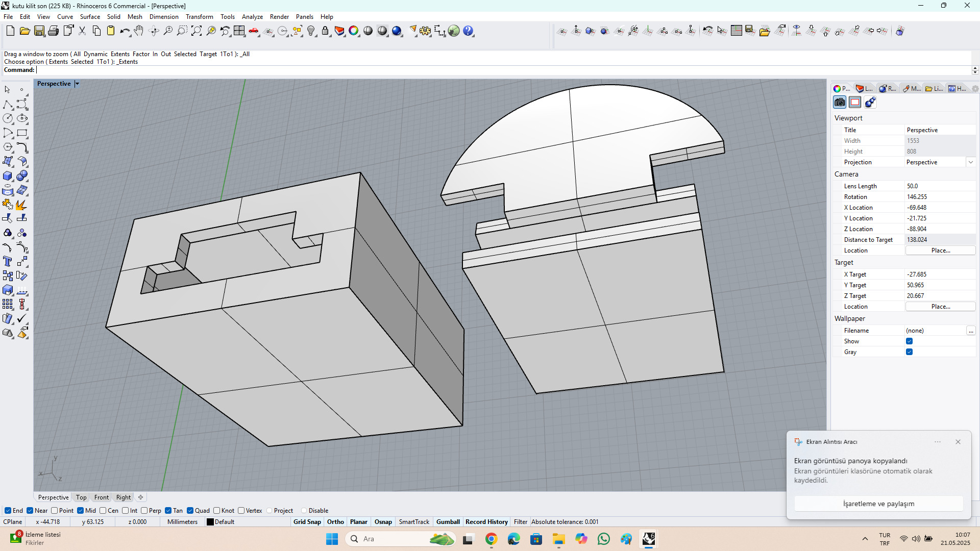This screenshot has height=551, width=980.
Task: Open the Solid menu
Action: (113, 17)
